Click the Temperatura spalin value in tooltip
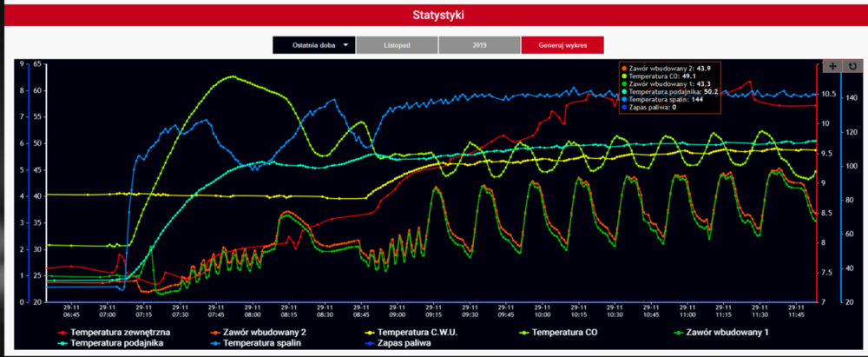The width and height of the screenshot is (868, 357). 696,99
